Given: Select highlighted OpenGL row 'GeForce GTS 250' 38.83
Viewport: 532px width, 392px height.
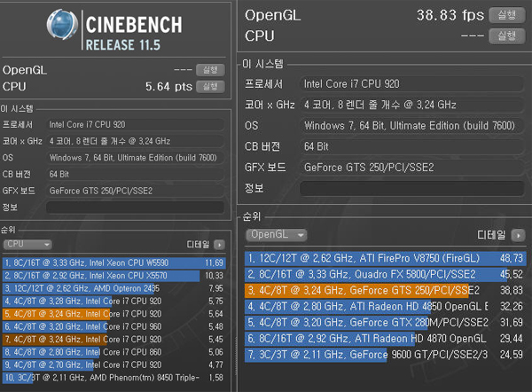Looking at the screenshot, I should tap(386, 291).
